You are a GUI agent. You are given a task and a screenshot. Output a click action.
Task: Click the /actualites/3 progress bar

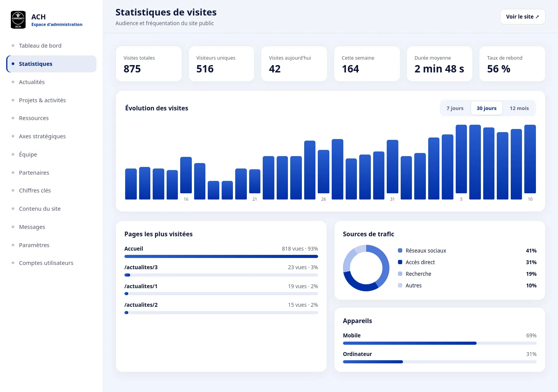tap(221, 275)
